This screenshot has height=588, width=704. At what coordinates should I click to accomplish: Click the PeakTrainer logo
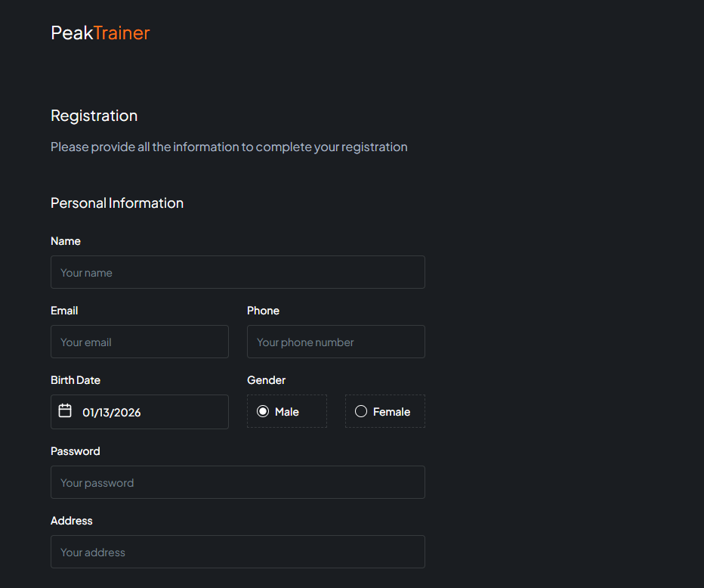coord(99,32)
